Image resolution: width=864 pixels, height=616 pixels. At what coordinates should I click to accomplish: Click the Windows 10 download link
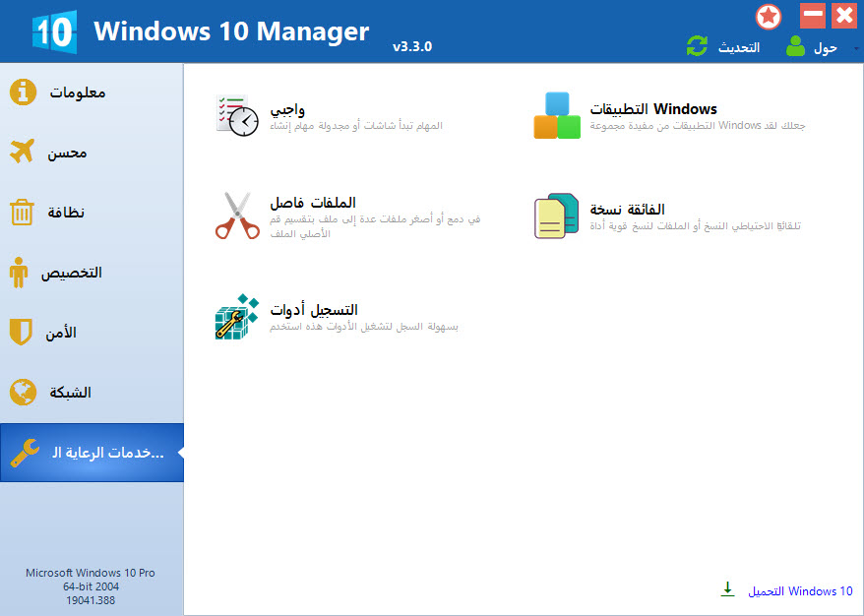pos(800,591)
